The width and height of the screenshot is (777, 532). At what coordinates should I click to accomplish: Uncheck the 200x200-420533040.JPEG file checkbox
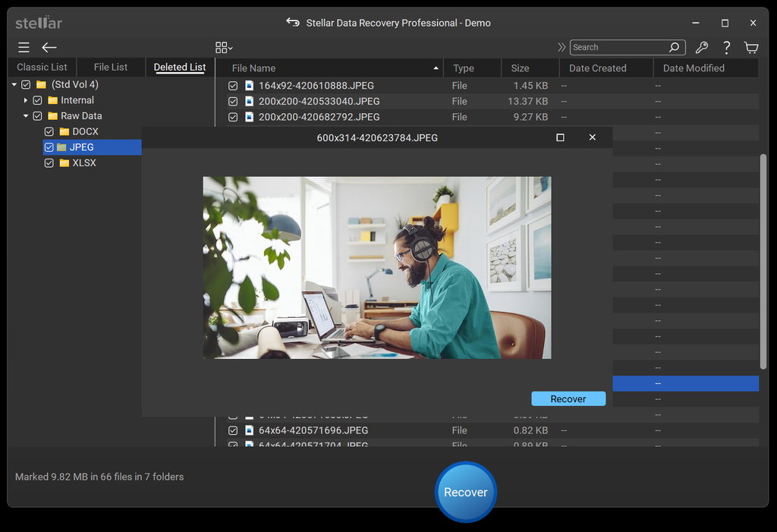coord(233,102)
